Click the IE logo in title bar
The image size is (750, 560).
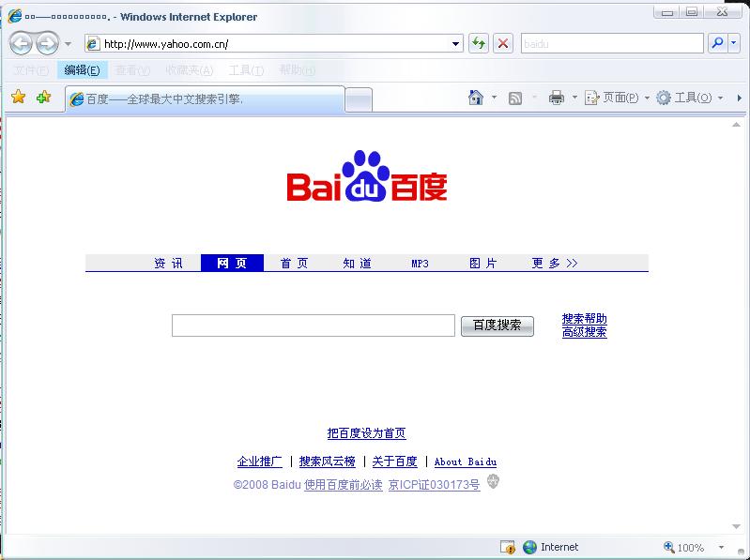[x=15, y=16]
